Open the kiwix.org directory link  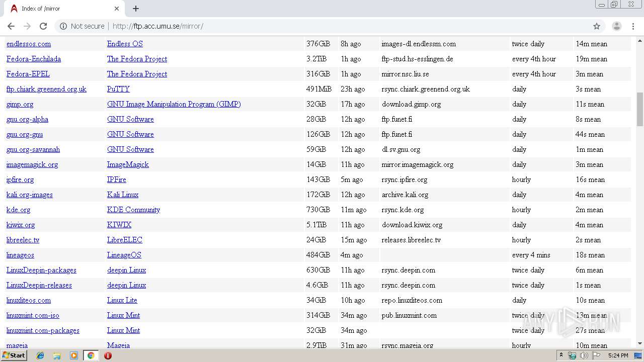pos(21,225)
